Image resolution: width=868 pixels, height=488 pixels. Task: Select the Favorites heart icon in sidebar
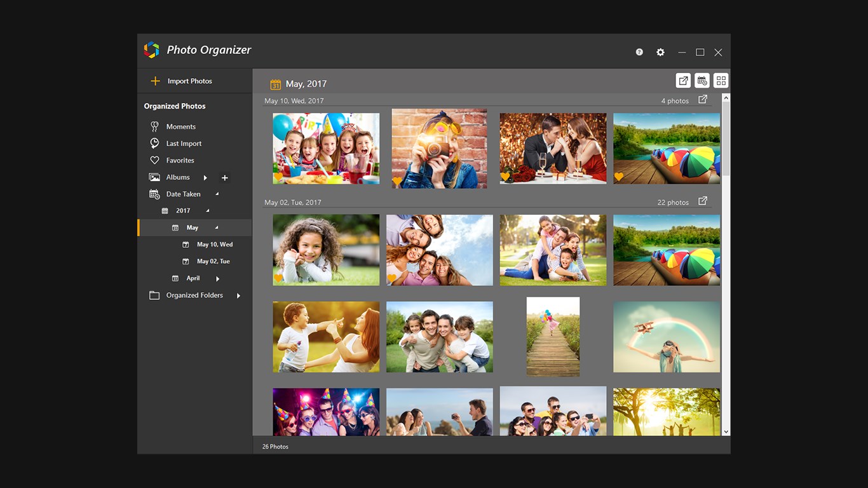pos(154,161)
